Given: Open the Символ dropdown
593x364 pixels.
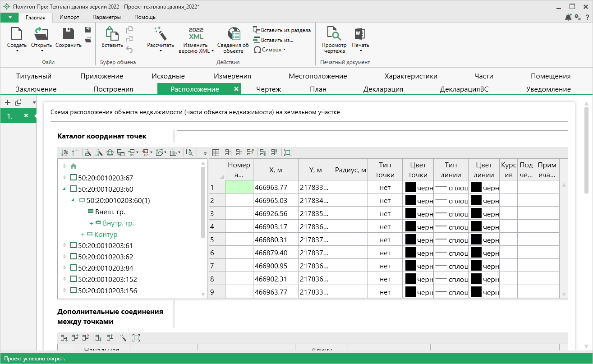Looking at the screenshot, I should pos(270,50).
